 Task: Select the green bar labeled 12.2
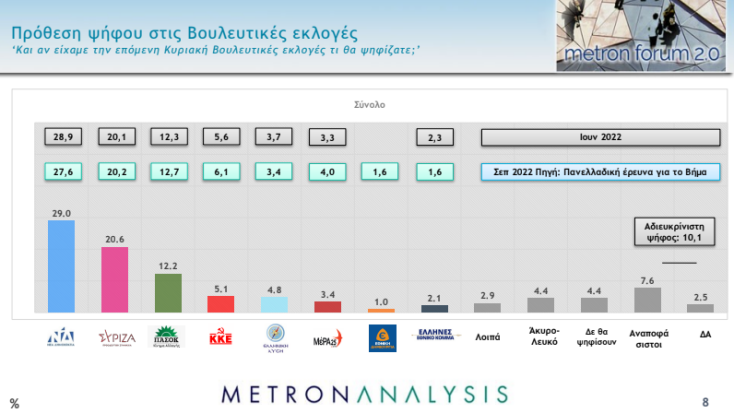(x=167, y=293)
